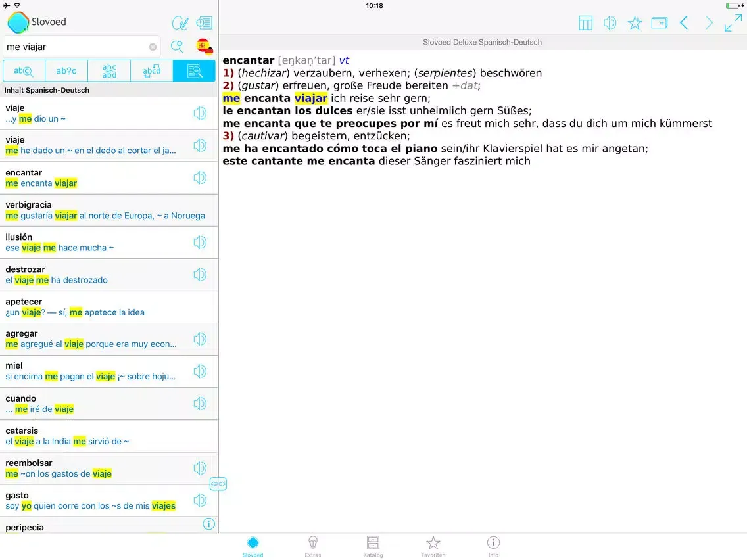This screenshot has width=747, height=560.
Task: Open the 'miel' result row
Action: pos(109,371)
